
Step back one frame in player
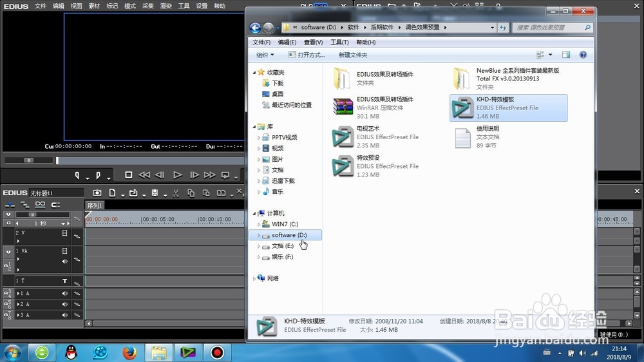point(160,175)
